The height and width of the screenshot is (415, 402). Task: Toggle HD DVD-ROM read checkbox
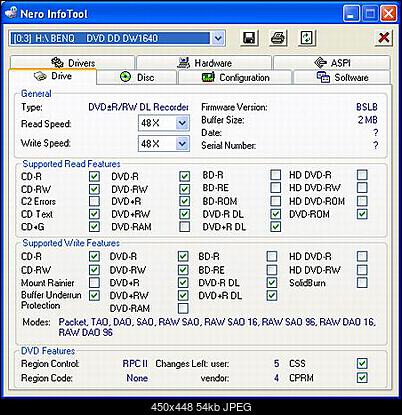click(x=362, y=201)
